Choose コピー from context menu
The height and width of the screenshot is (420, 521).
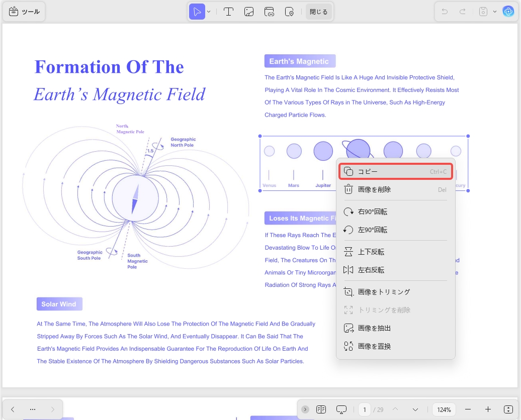coord(395,172)
